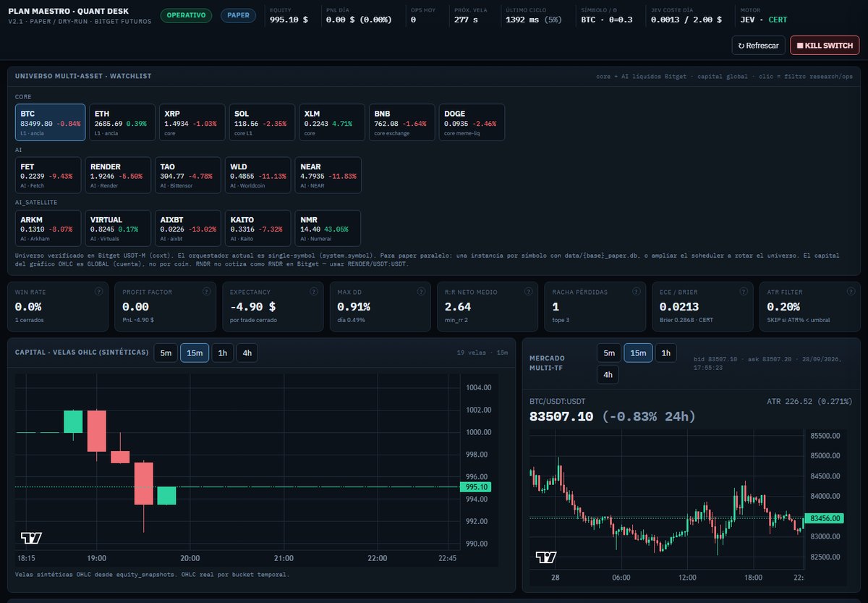Open the AIXBT satellite card
The width and height of the screenshot is (868, 603).
188,229
